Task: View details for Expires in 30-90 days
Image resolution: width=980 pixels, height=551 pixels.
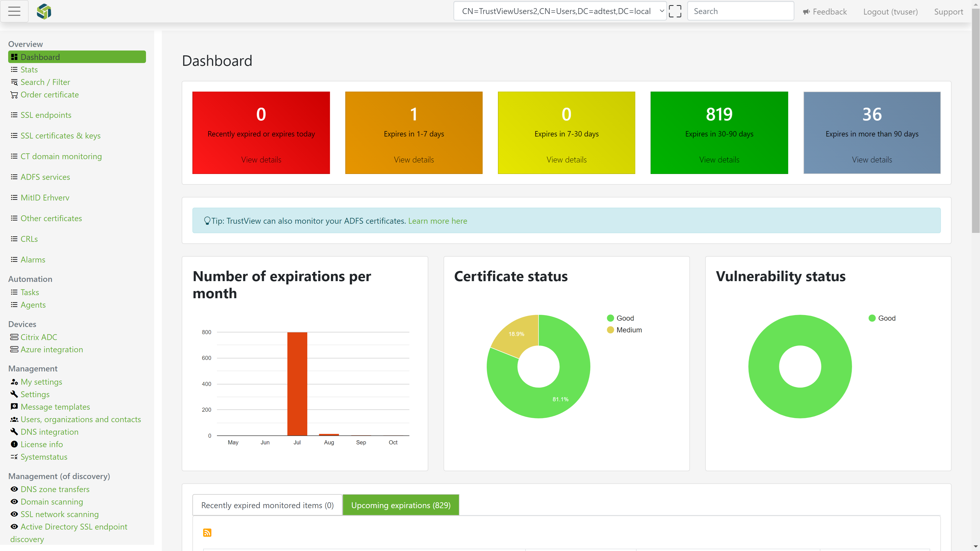Action: pos(719,160)
